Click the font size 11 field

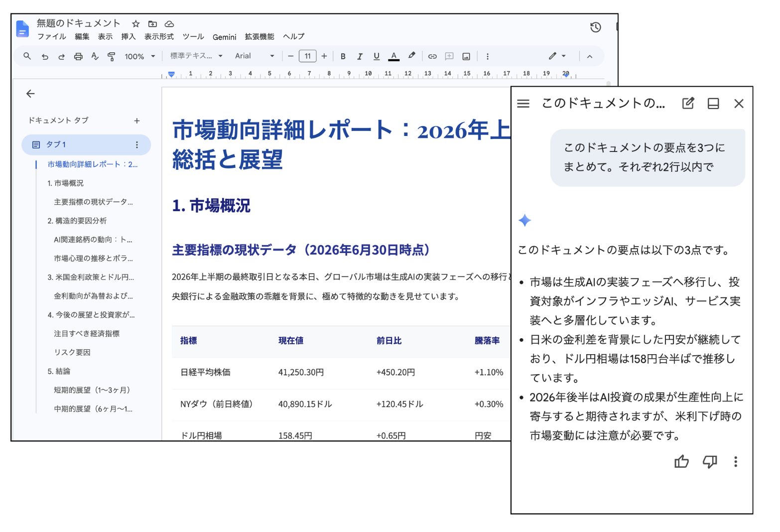tap(308, 56)
